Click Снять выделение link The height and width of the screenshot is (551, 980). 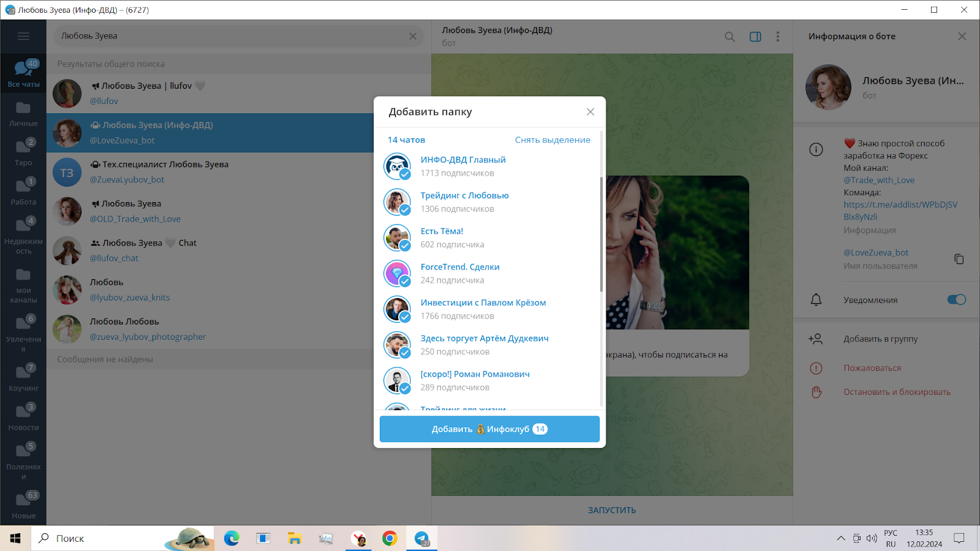(552, 140)
